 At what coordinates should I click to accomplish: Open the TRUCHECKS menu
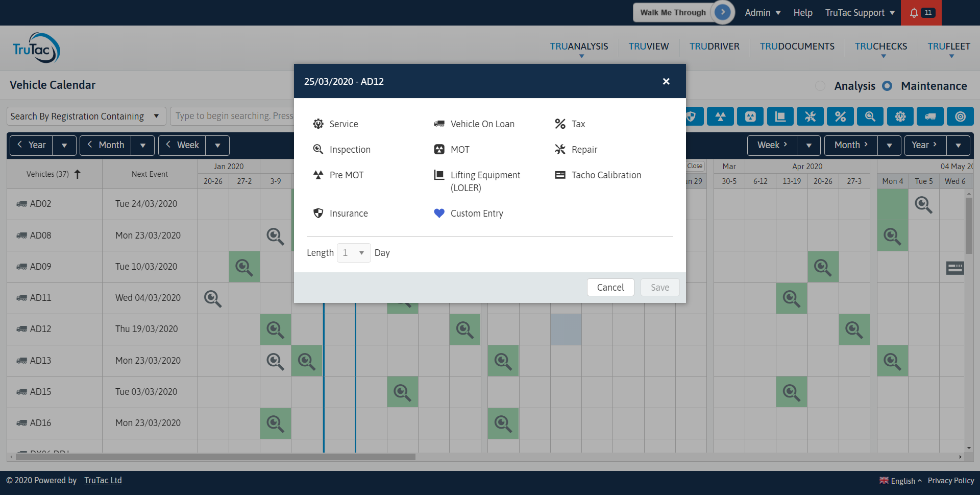tap(880, 46)
